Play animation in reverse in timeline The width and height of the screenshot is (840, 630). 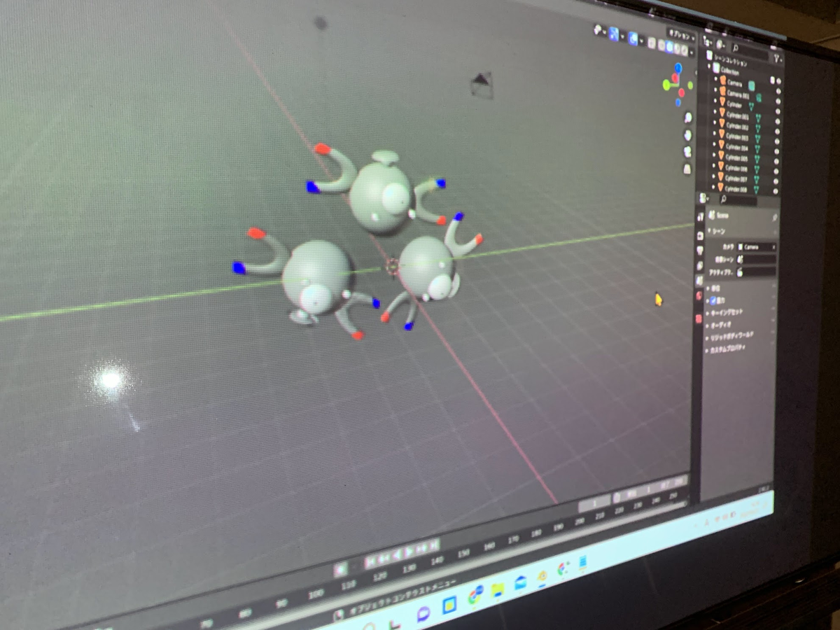(x=397, y=554)
